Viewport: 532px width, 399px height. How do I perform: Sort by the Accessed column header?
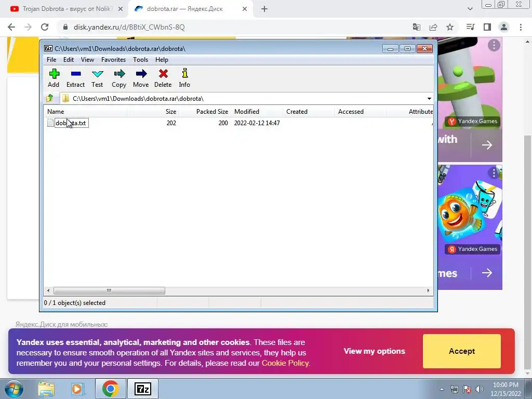point(361,112)
